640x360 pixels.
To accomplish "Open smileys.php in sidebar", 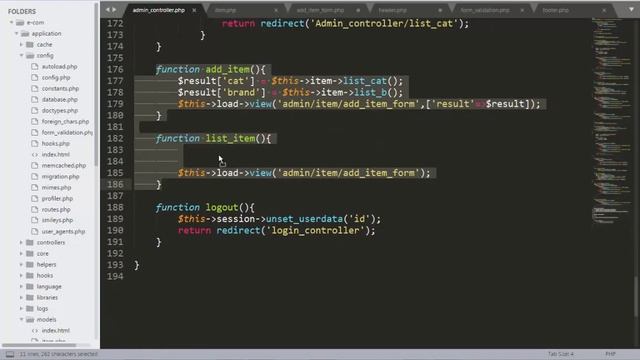I will (57, 220).
